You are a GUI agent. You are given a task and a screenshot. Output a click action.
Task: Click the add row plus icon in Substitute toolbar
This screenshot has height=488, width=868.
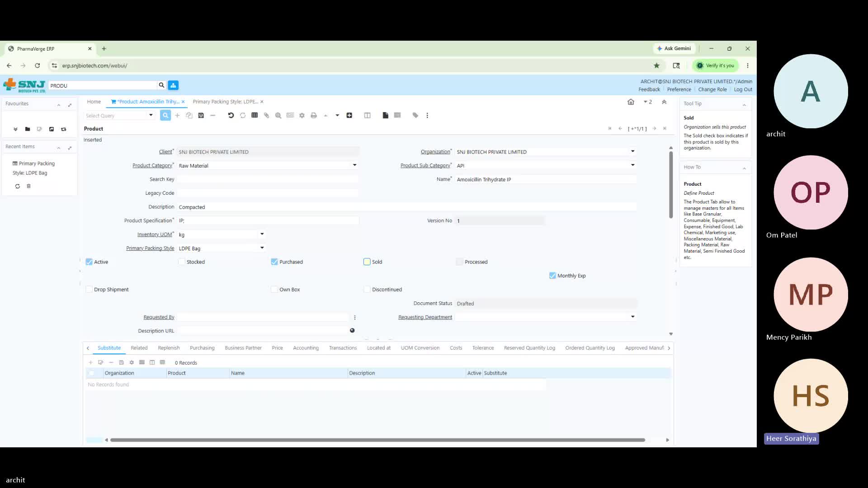(x=90, y=362)
